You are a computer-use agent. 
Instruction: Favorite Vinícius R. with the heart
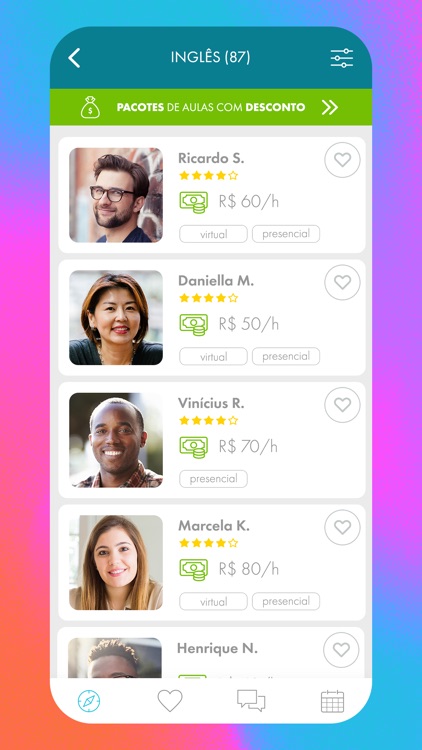point(342,405)
